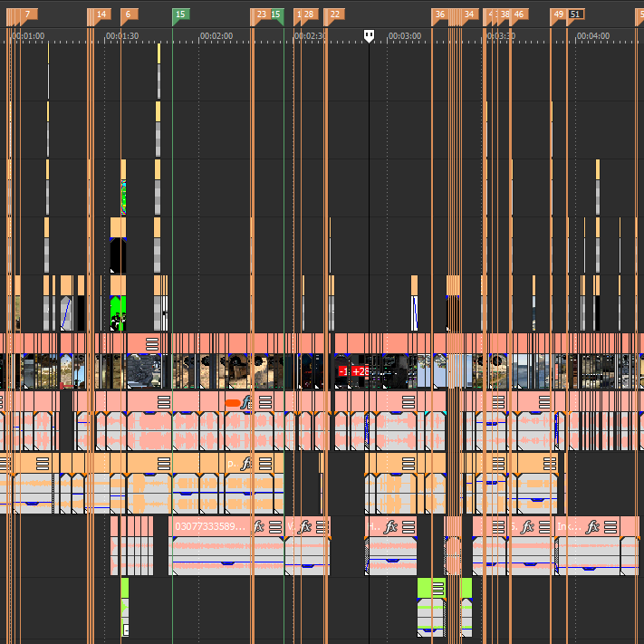
Task: Select marker 23
Action: [x=261, y=14]
